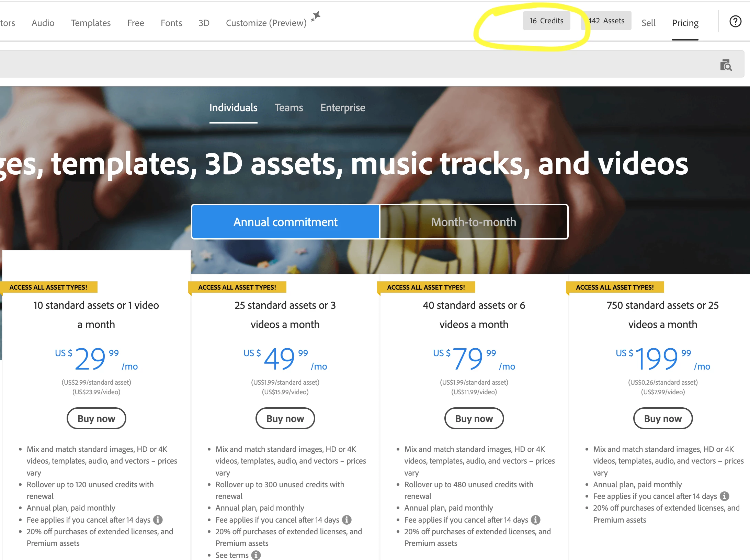Click the 16 Credits button
The width and height of the screenshot is (750, 560).
pyautogui.click(x=546, y=21)
